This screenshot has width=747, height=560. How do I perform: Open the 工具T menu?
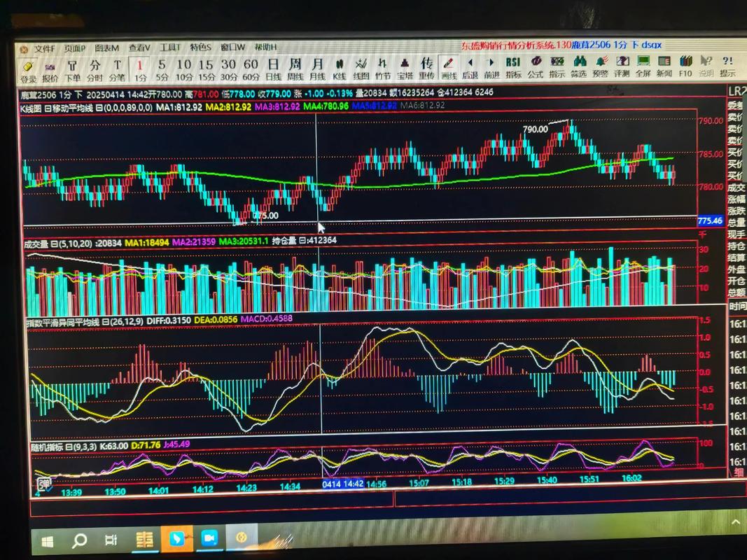point(170,48)
